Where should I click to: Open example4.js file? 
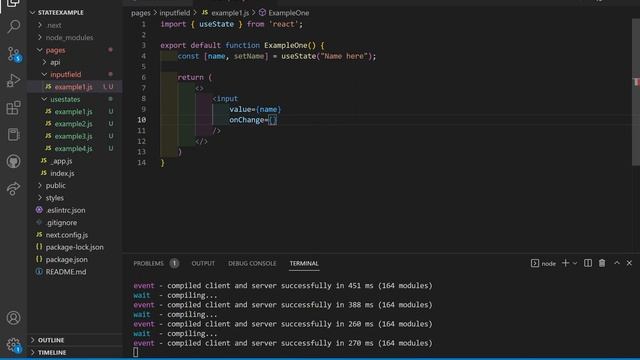75,149
